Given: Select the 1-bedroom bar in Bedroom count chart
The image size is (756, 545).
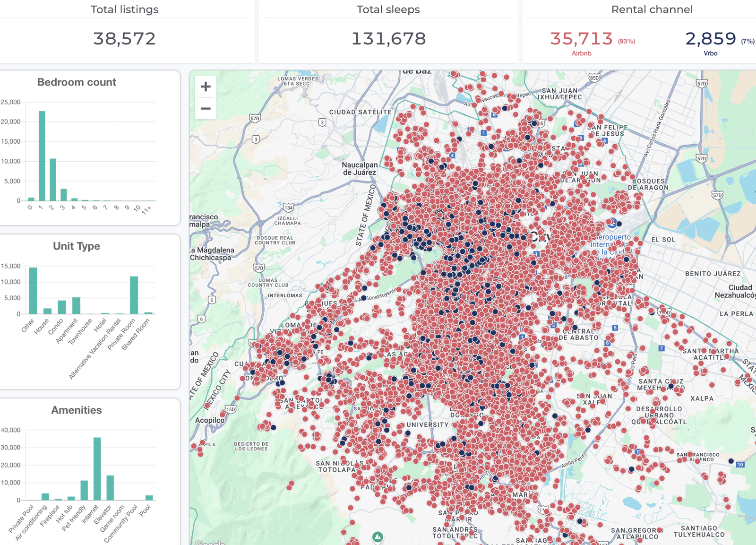Looking at the screenshot, I should click(x=42, y=156).
